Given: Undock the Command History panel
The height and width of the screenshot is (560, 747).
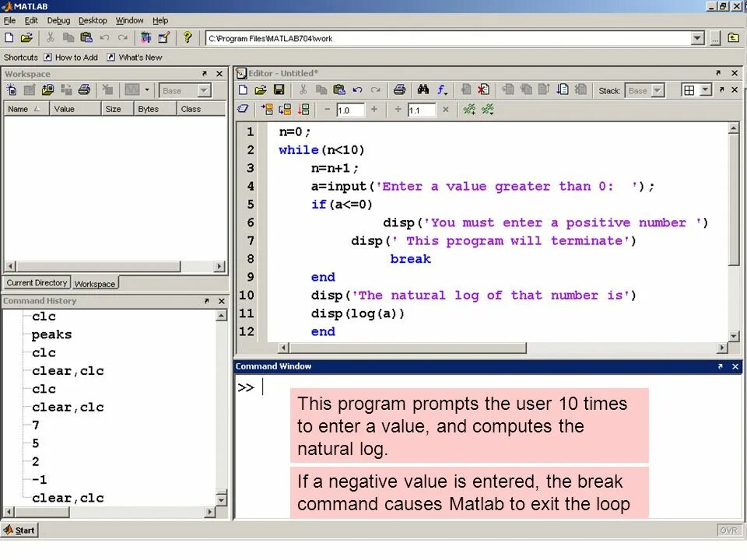Looking at the screenshot, I should click(206, 301).
